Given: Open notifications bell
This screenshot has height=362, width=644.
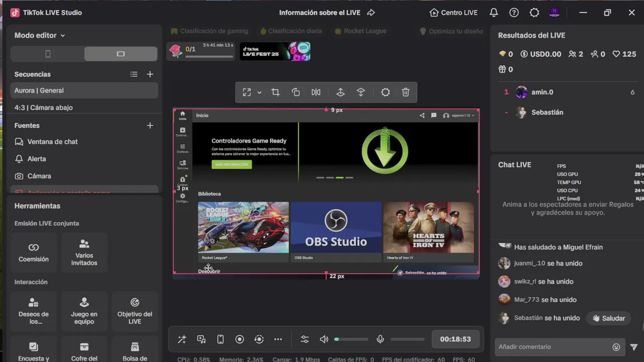Looking at the screenshot, I should coord(494,13).
